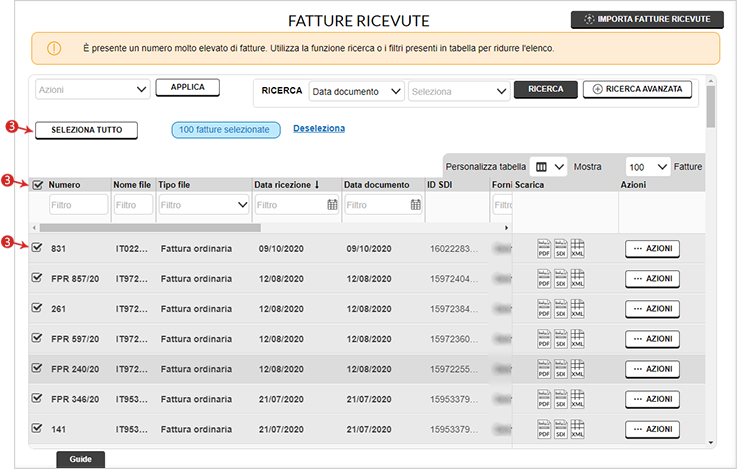The image size is (740, 469).
Task: Download XML for invoice FPR 857/20
Action: coord(577,278)
